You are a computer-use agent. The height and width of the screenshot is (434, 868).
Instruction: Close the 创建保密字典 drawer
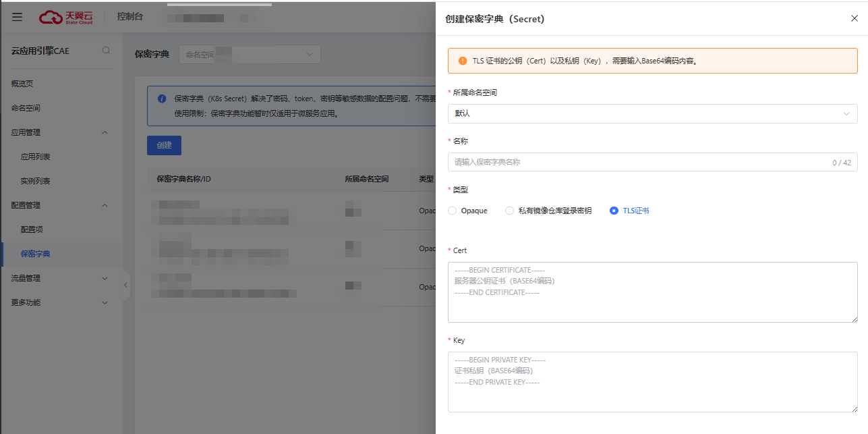pos(854,19)
